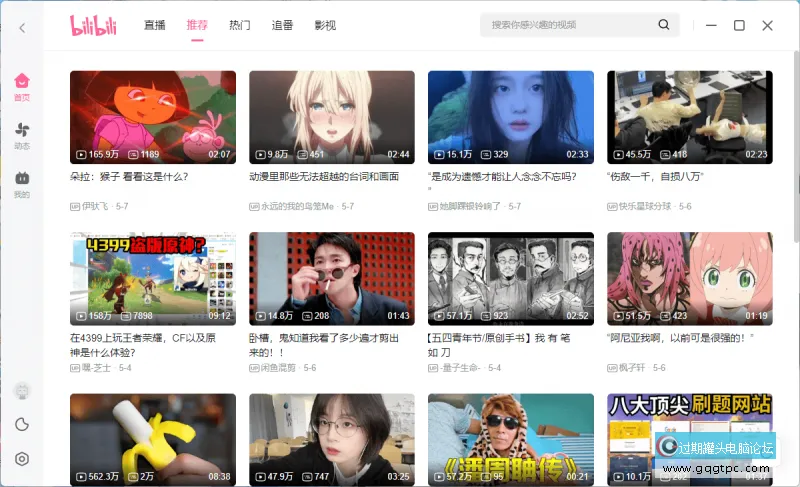
Task: Open the 首页 home sidebar icon
Action: click(x=22, y=87)
